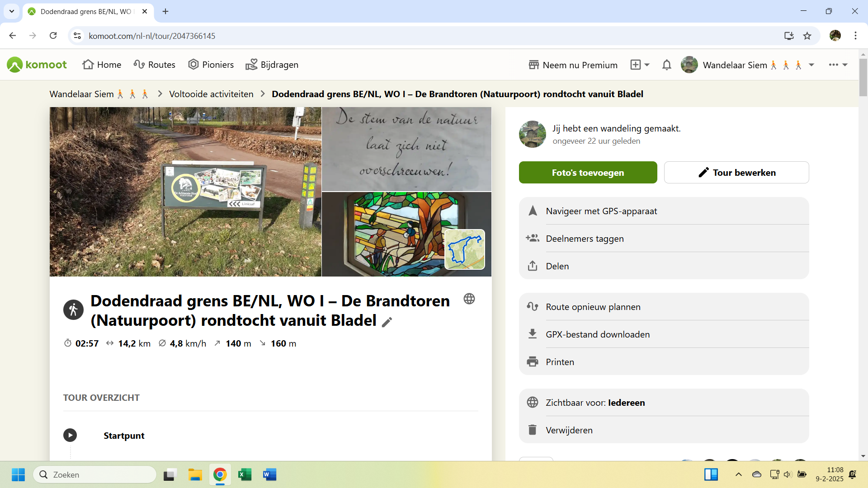Change Zichtbaar voor: Iedereen setting
The width and height of the screenshot is (868, 488).
click(595, 403)
